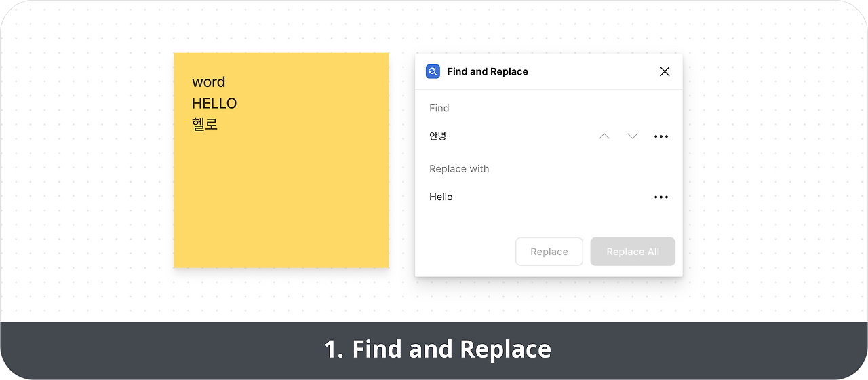Click the Korean "헬로" text line
Image resolution: width=868 pixels, height=380 pixels.
[x=205, y=125]
